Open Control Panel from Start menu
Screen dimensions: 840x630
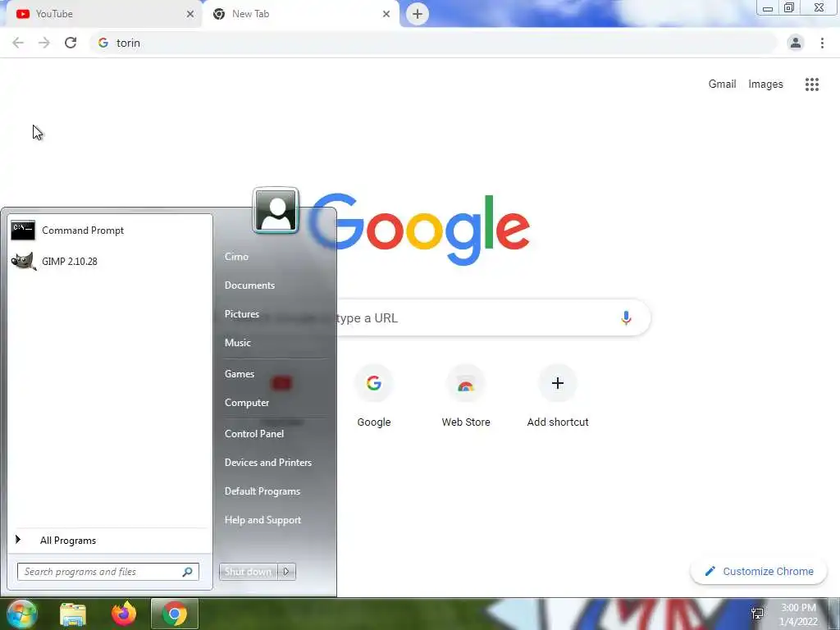point(254,434)
